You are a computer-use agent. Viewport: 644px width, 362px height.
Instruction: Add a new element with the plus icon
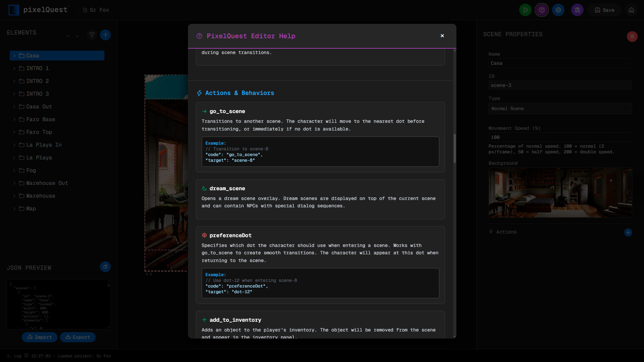(105, 35)
